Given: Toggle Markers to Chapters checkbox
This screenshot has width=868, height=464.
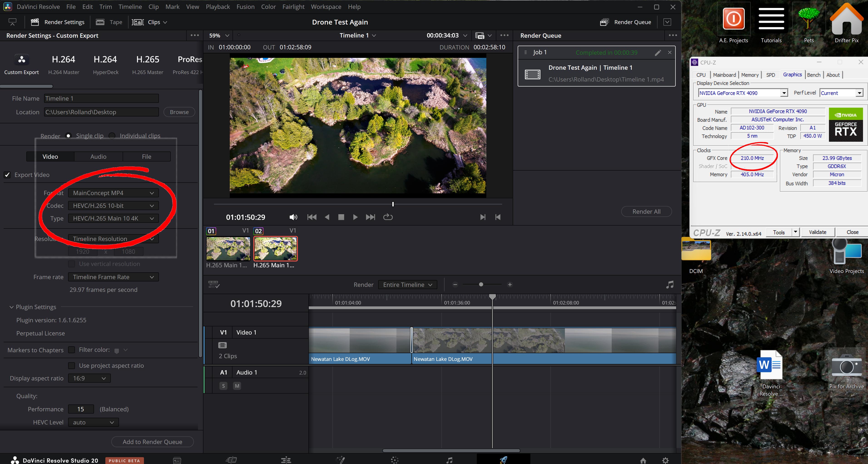Looking at the screenshot, I should click(72, 350).
